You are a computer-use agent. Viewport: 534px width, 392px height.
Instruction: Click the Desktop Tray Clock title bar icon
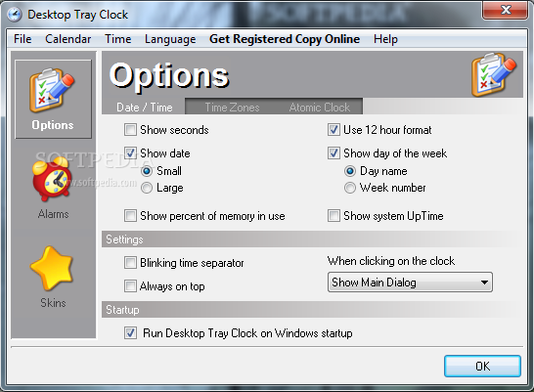15,15
